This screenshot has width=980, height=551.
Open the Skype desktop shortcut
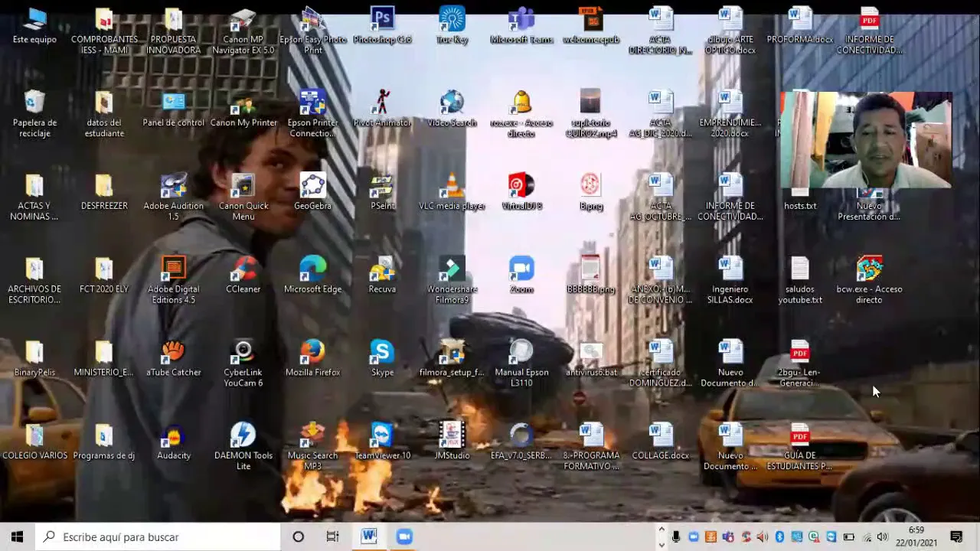click(382, 359)
